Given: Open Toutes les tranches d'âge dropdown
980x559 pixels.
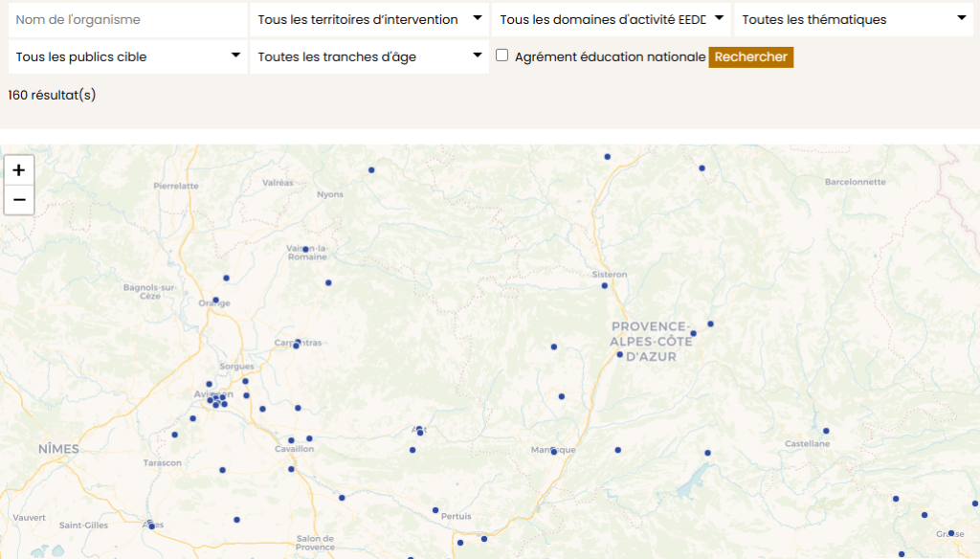Looking at the screenshot, I should pyautogui.click(x=369, y=56).
